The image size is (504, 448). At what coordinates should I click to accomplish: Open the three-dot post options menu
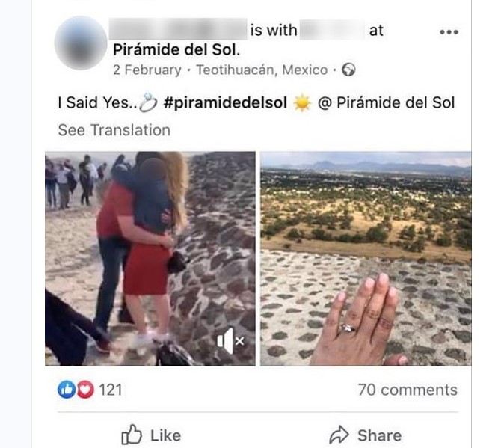pyautogui.click(x=449, y=32)
